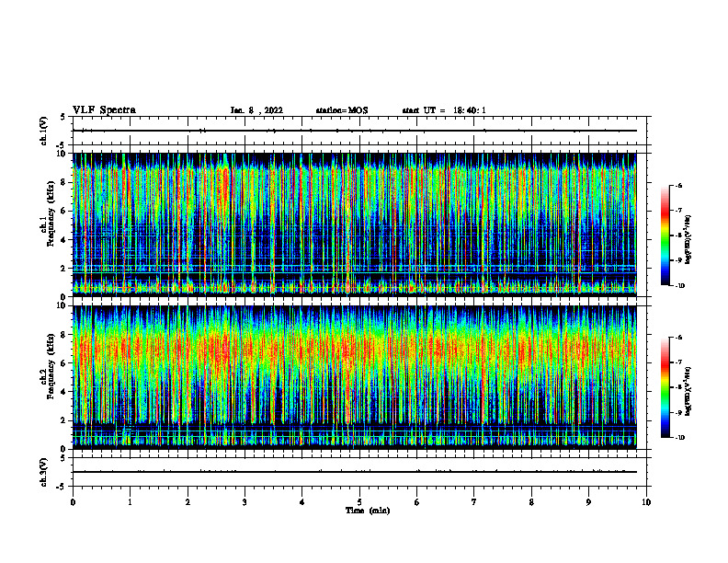The height and width of the screenshot is (563, 728).
Task: Click the "station=MOS" header label
Action: coord(342,110)
